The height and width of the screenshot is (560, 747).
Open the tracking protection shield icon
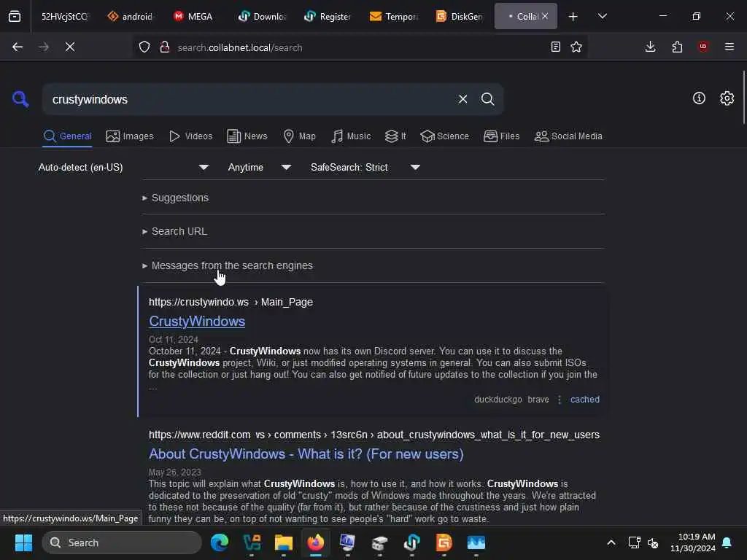click(x=144, y=47)
